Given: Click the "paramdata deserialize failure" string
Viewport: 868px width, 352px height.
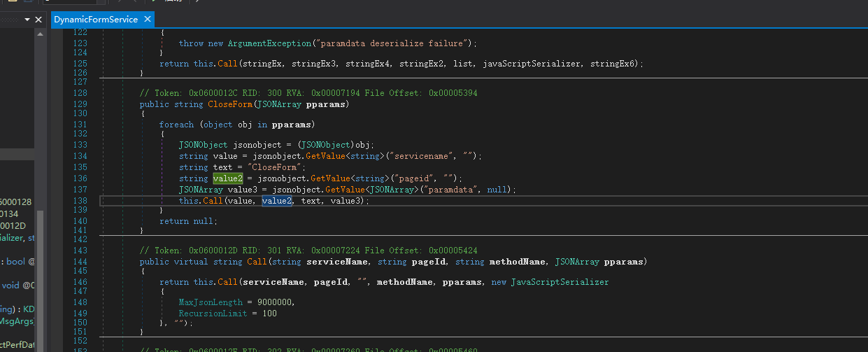Looking at the screenshot, I should click(x=392, y=43).
